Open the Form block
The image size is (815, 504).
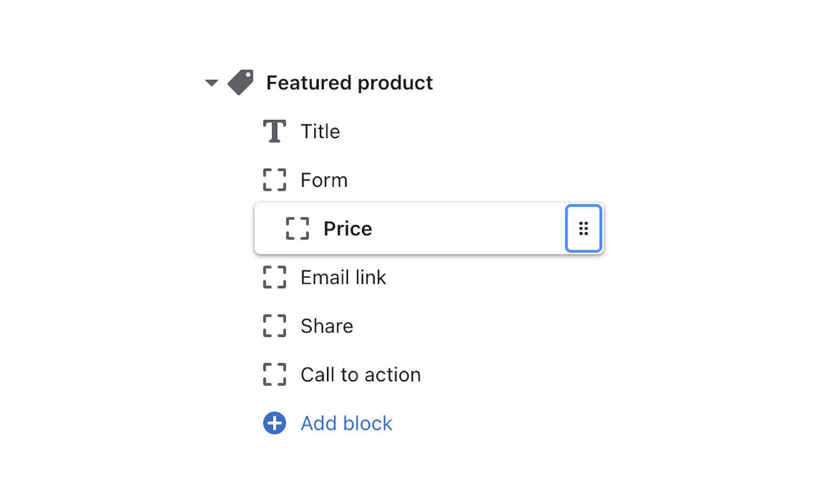(324, 180)
